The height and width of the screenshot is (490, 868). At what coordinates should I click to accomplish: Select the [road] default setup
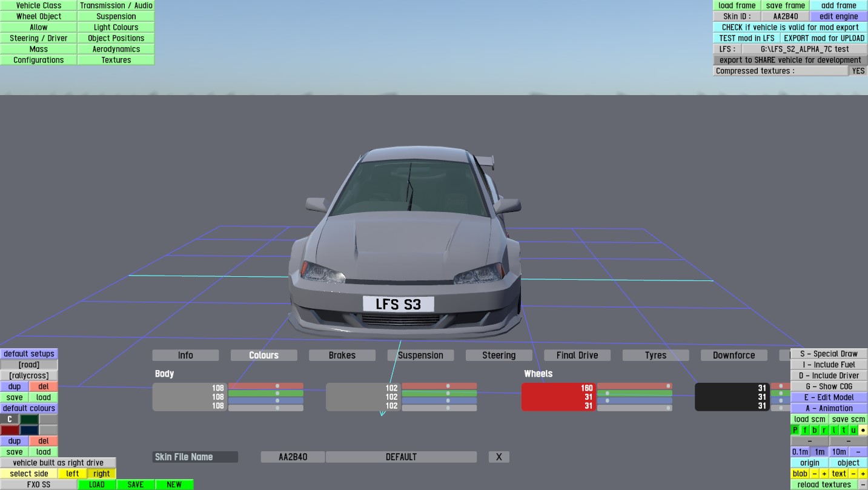pos(29,365)
